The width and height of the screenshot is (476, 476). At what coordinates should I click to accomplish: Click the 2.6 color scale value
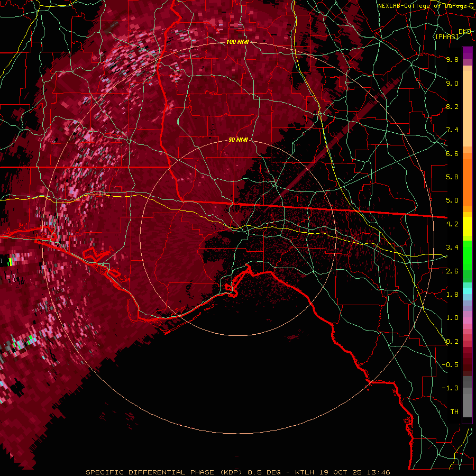click(452, 271)
